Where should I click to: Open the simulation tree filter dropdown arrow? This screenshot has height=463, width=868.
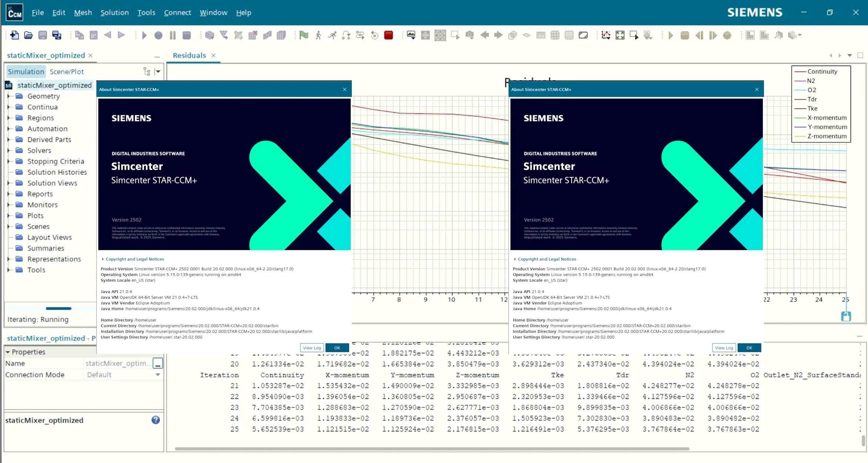tap(158, 72)
